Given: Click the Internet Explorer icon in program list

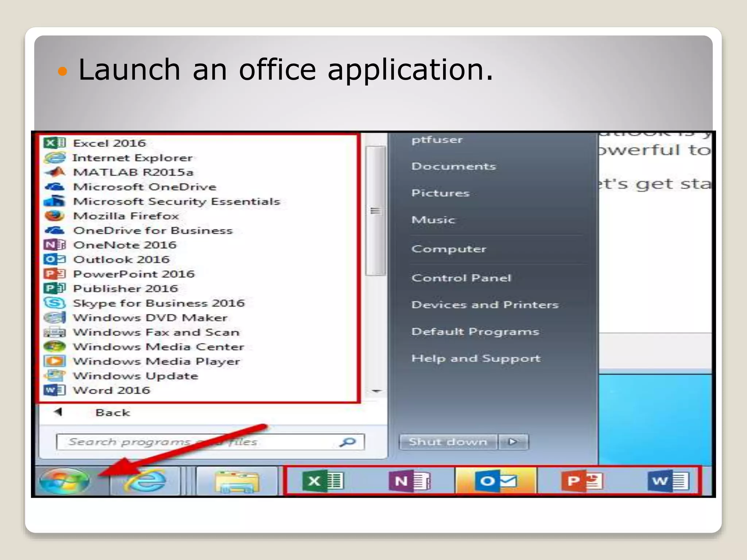Looking at the screenshot, I should click(x=55, y=157).
